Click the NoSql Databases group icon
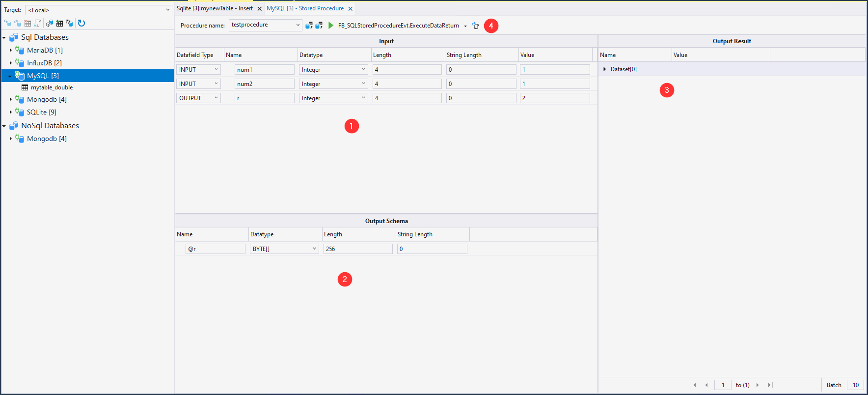The height and width of the screenshot is (395, 868). tap(14, 126)
